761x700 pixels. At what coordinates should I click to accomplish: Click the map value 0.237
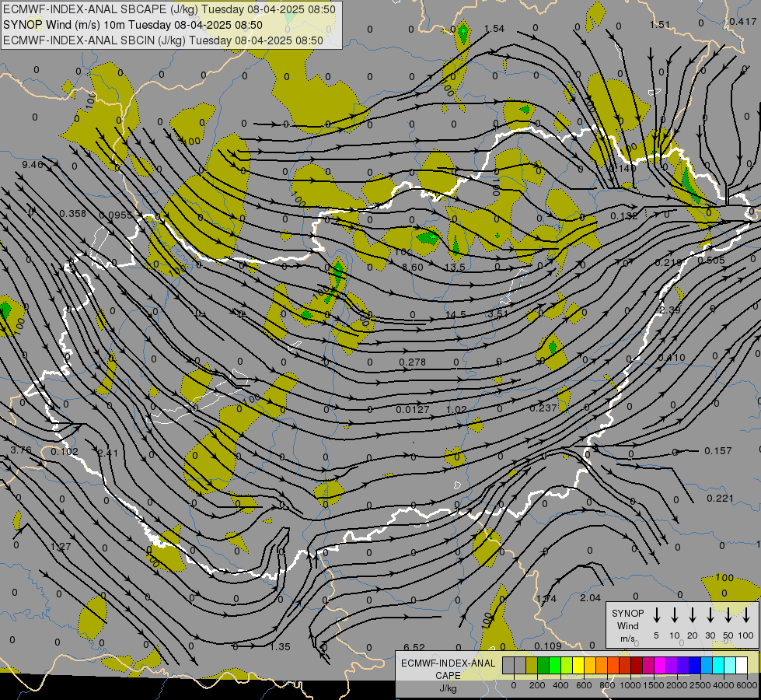(543, 408)
